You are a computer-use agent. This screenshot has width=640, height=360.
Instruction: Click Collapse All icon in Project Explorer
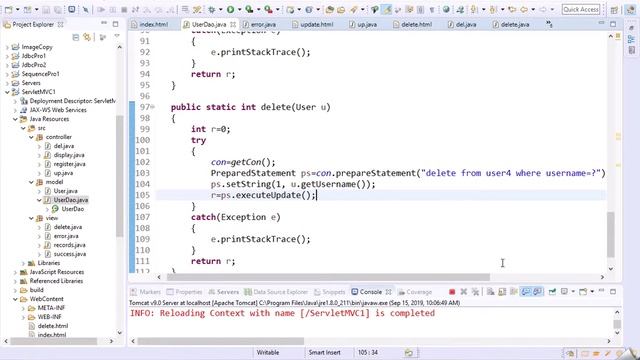(76, 37)
